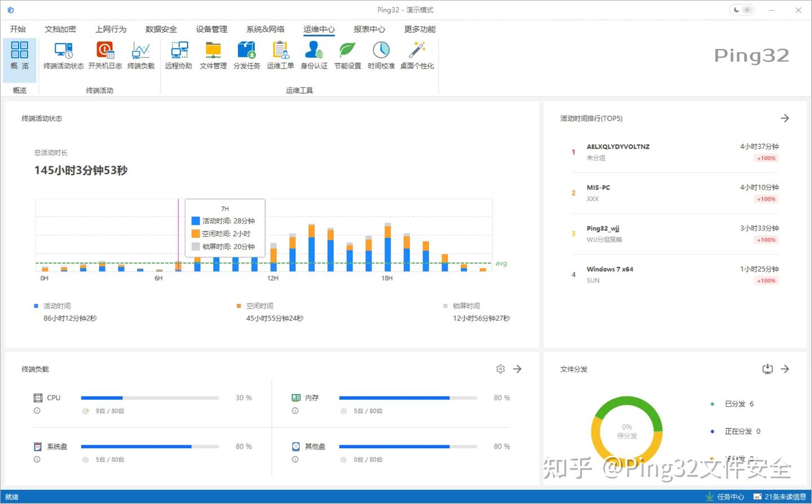Click the 内存 info icon
The image size is (812, 504).
[x=295, y=411]
